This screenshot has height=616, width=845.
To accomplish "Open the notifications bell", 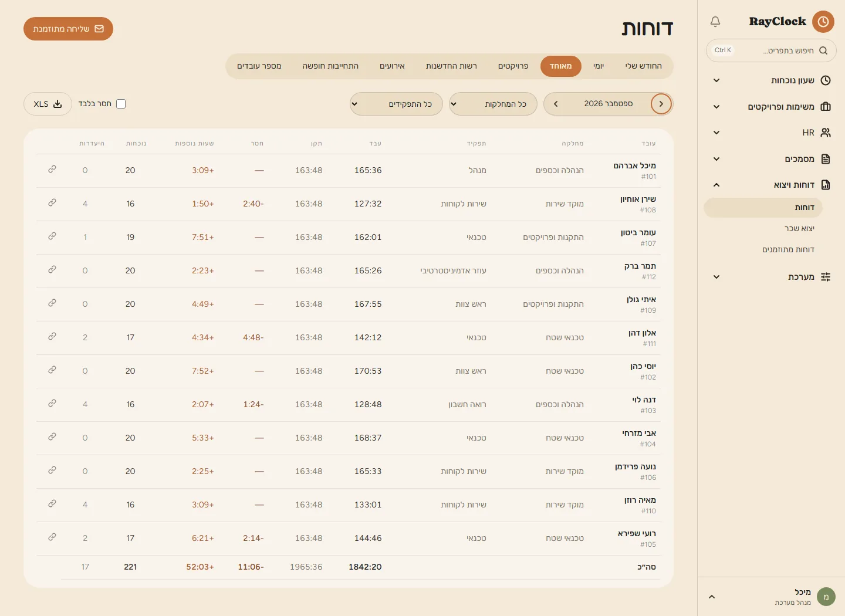I will 715,22.
